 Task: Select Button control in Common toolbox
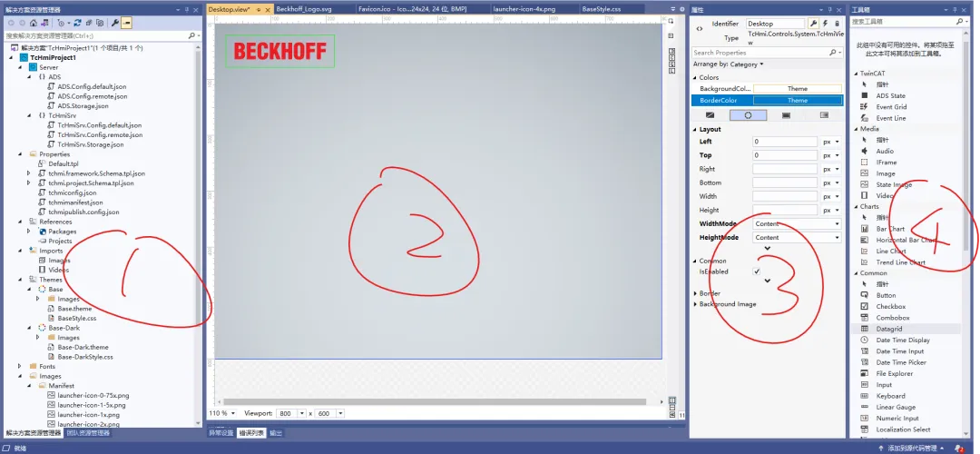(886, 295)
